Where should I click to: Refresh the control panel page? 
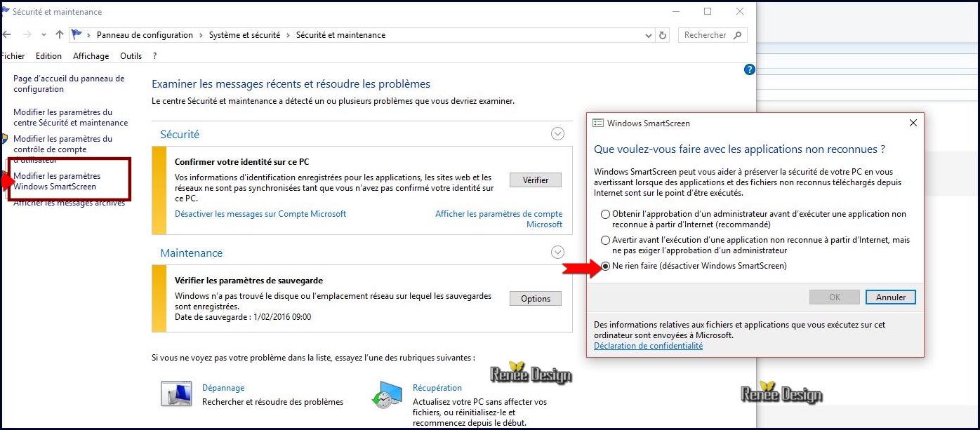663,35
